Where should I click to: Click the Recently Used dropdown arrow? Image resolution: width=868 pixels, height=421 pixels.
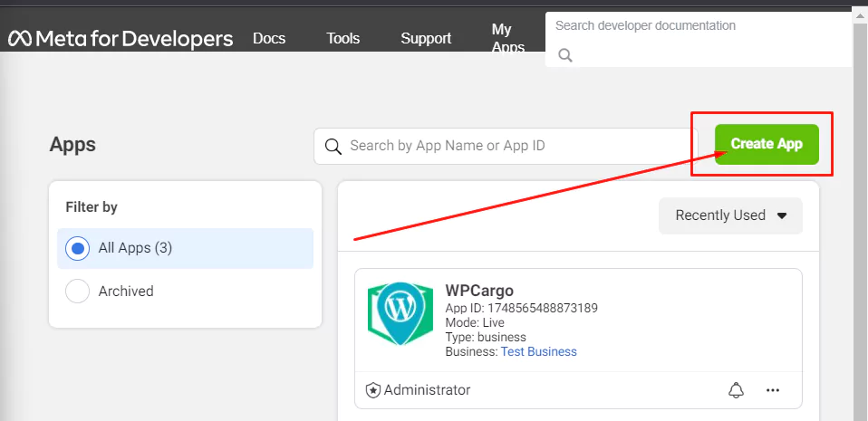(782, 215)
